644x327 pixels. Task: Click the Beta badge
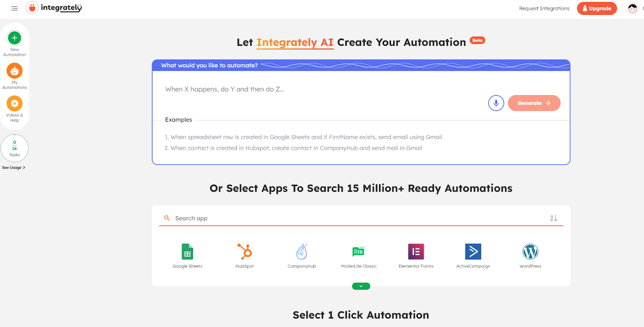pos(477,40)
